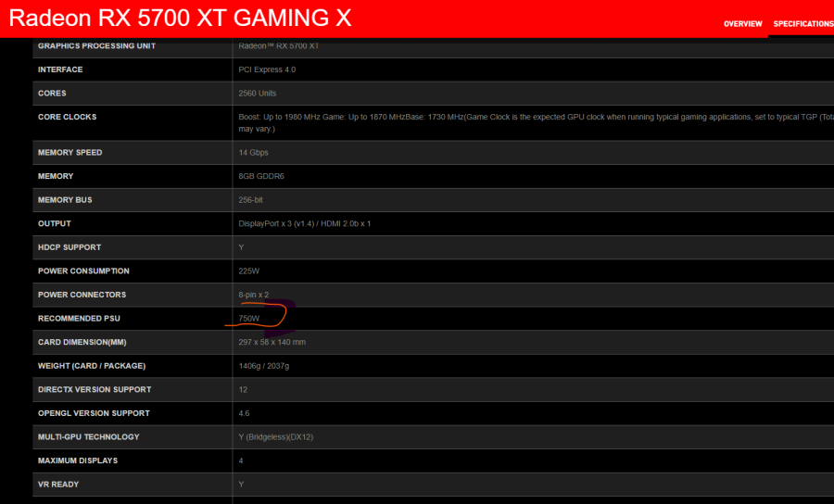Select the MEMORY BUS label
Viewport: 834px width, 504px height.
click(65, 200)
